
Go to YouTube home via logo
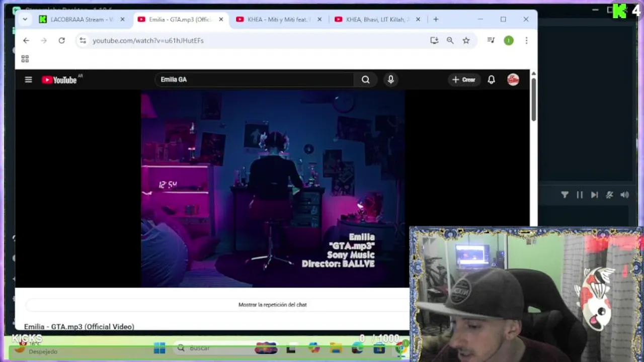coord(59,79)
